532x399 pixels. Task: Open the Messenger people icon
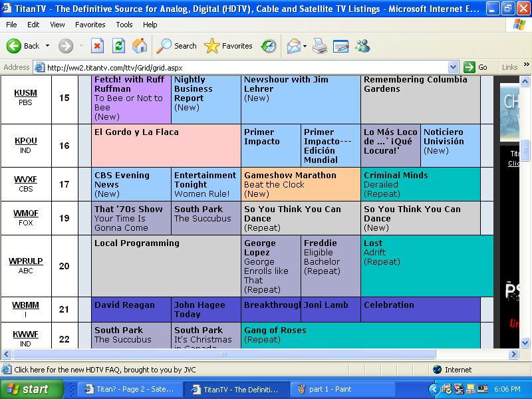(362, 46)
